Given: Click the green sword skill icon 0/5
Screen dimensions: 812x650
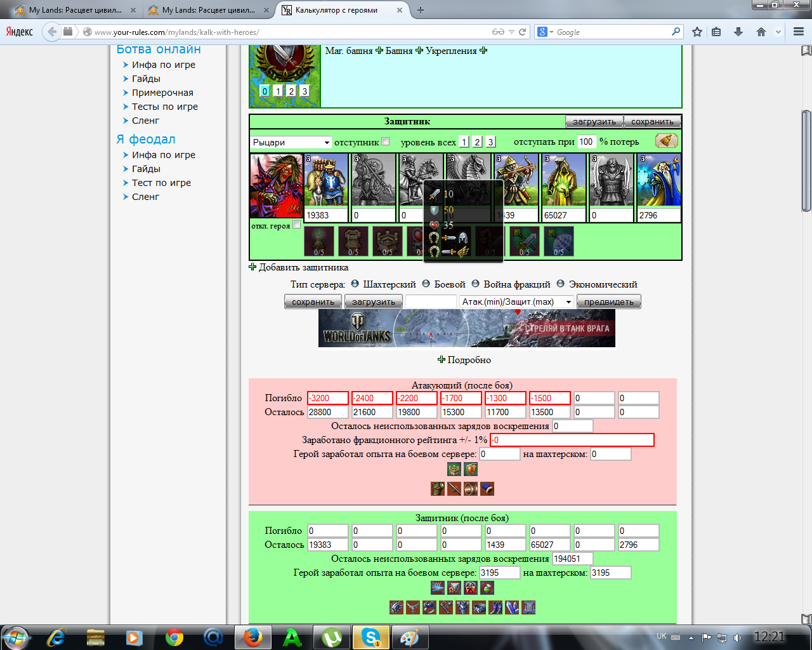Looking at the screenshot, I should point(525,241).
